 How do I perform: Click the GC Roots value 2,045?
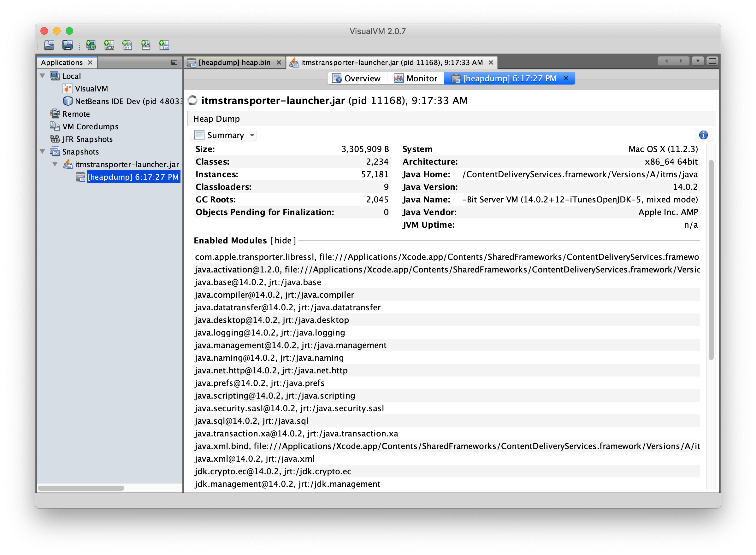(x=377, y=200)
